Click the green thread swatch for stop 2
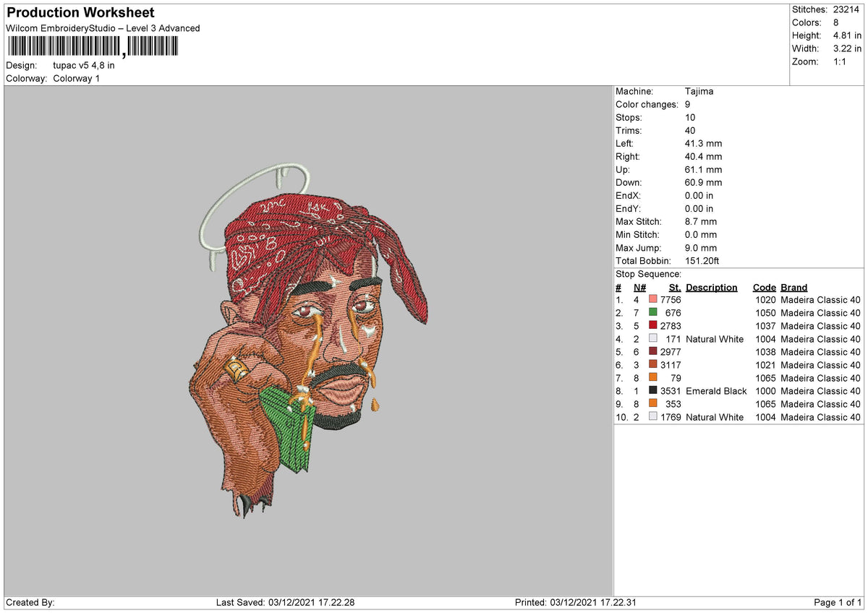868x613 pixels. 652,312
